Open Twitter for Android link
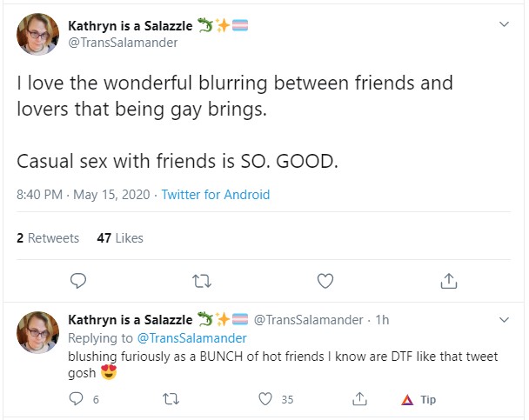Screen dimensions: 529x420 click(216, 195)
